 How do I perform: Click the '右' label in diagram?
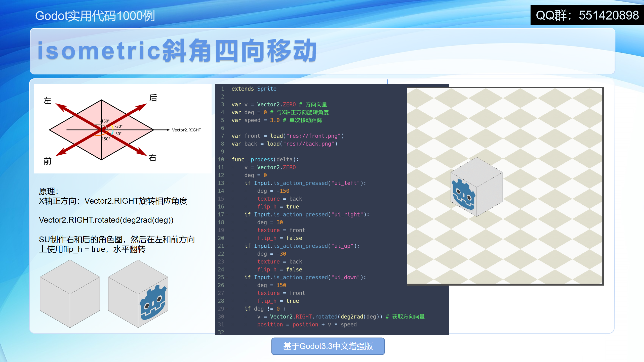tap(152, 158)
